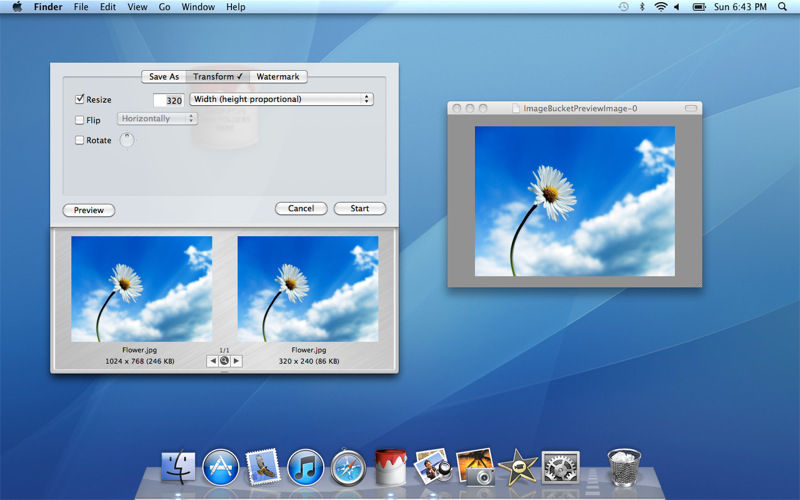Screen dimensions: 800x500
Task: Open Preview app icon in dock
Action: 433,466
